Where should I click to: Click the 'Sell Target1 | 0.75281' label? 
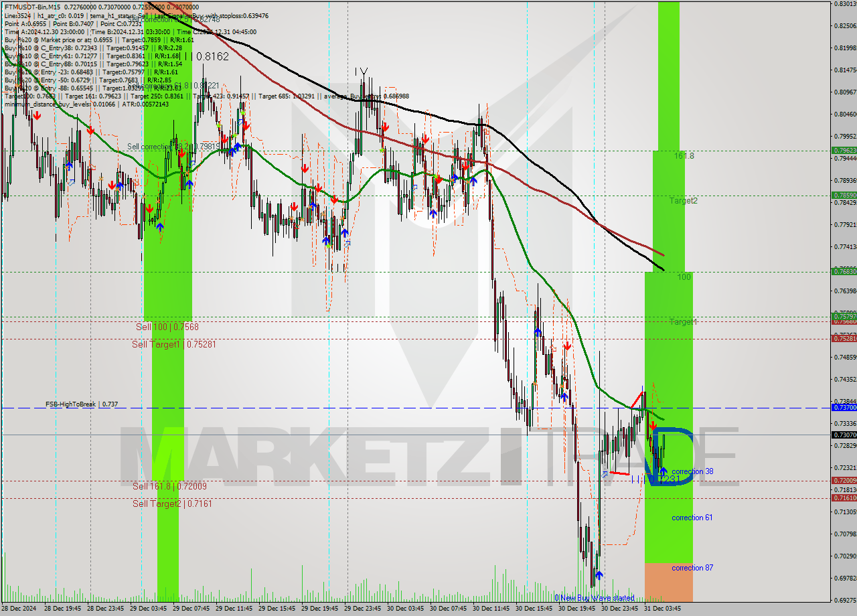pos(173,344)
